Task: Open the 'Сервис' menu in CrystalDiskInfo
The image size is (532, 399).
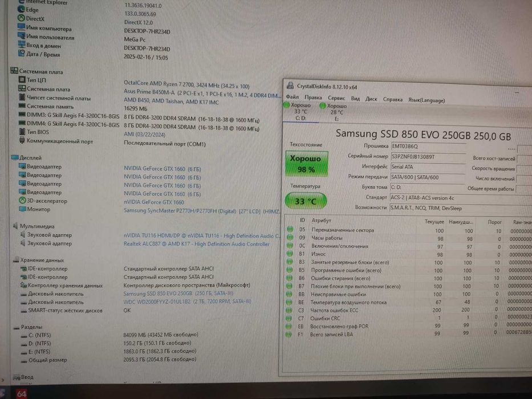Action: [x=336, y=98]
